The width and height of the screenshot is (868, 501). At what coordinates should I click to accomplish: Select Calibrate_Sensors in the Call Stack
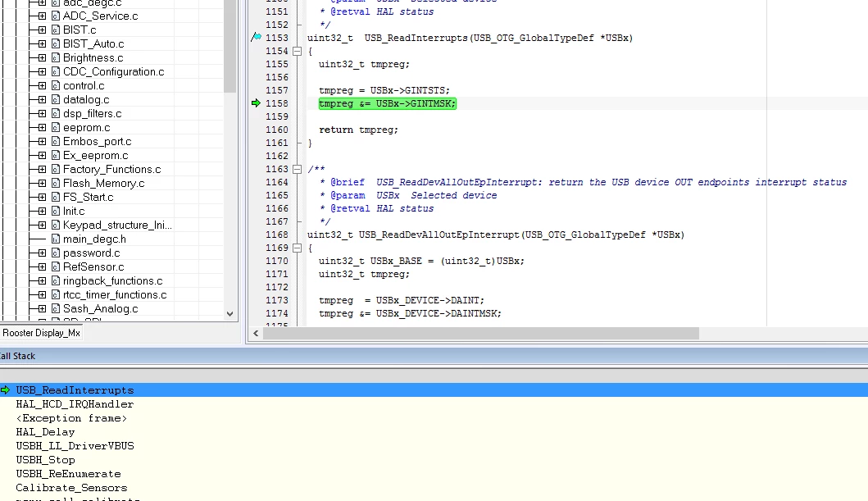tap(71, 488)
